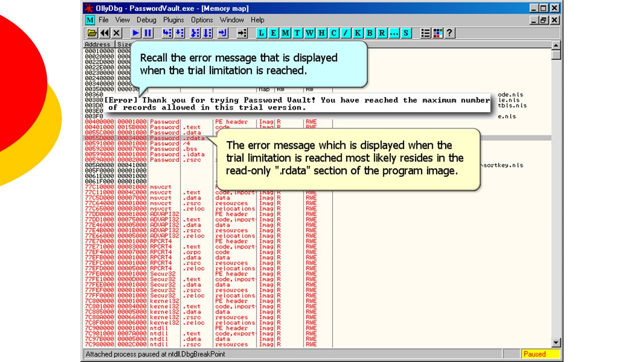Pause execution with the pause icon
The height and width of the screenshot is (362, 644).
pyautogui.click(x=148, y=33)
